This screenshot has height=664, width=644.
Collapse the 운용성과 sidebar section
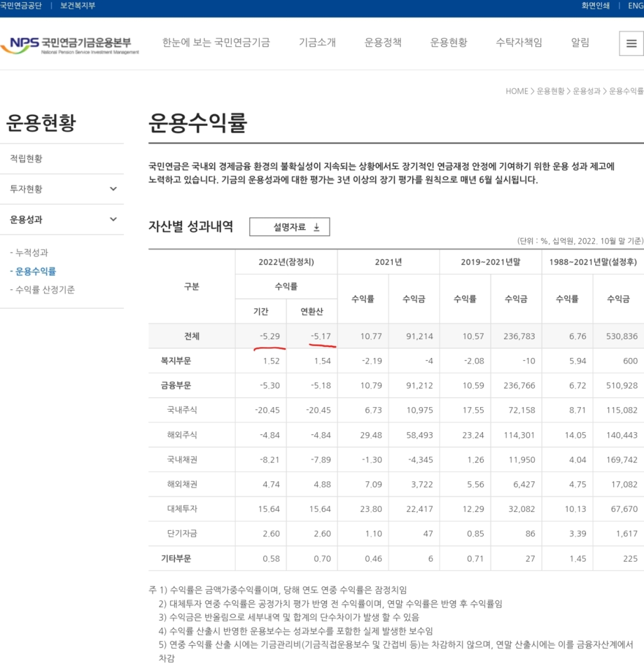[x=113, y=219]
